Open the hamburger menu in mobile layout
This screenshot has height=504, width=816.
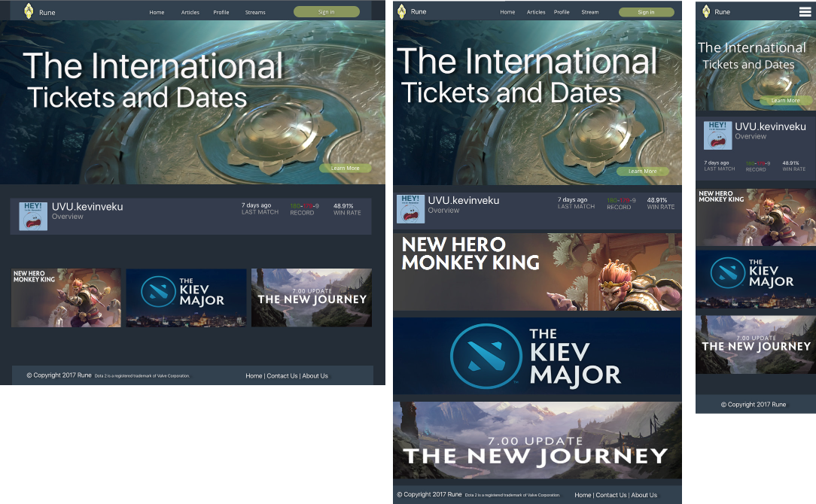805,11
